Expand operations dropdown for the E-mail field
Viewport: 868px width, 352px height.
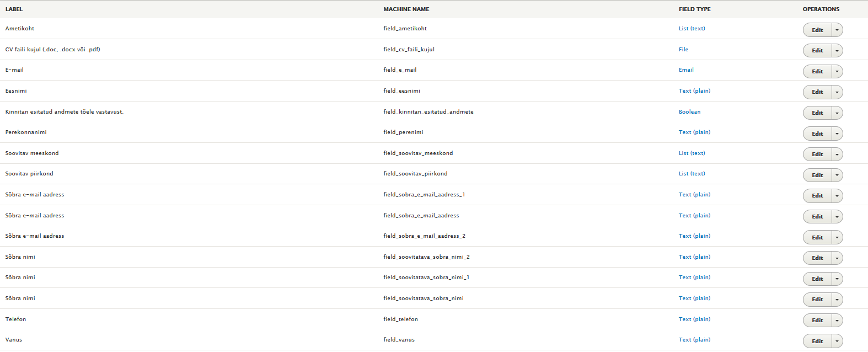click(x=837, y=71)
